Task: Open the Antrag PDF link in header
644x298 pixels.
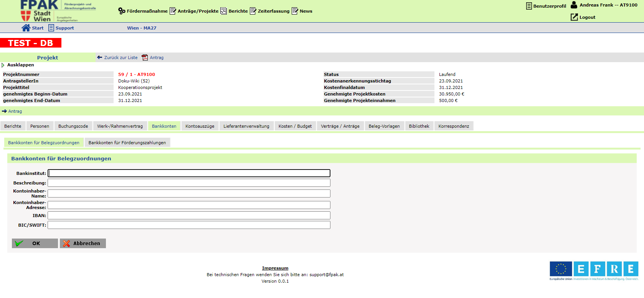Action: (157, 58)
